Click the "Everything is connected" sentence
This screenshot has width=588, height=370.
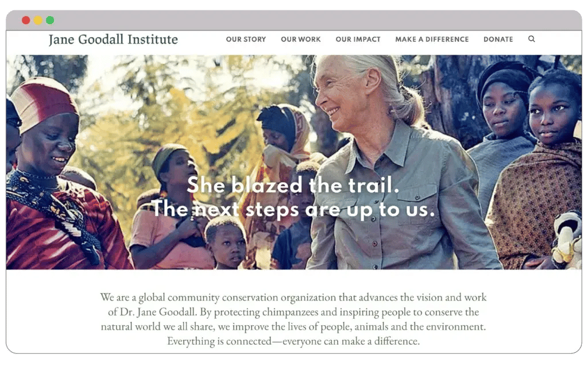click(x=293, y=341)
